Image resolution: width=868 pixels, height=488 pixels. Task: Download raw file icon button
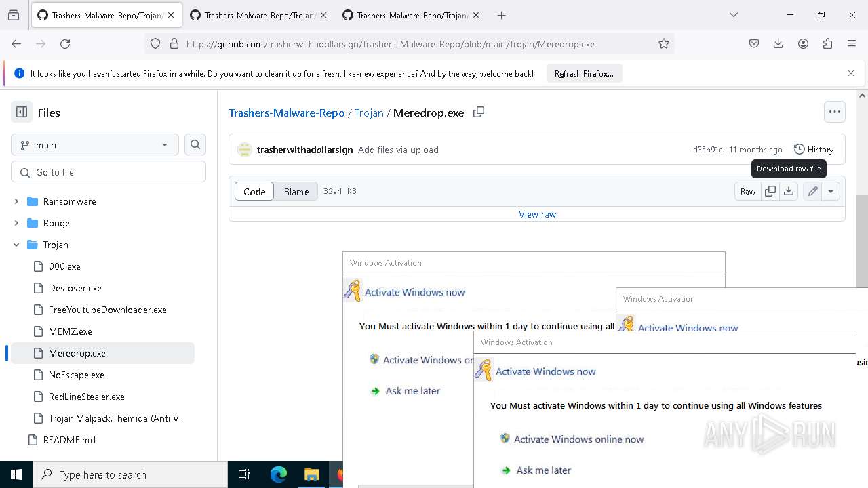(x=789, y=192)
